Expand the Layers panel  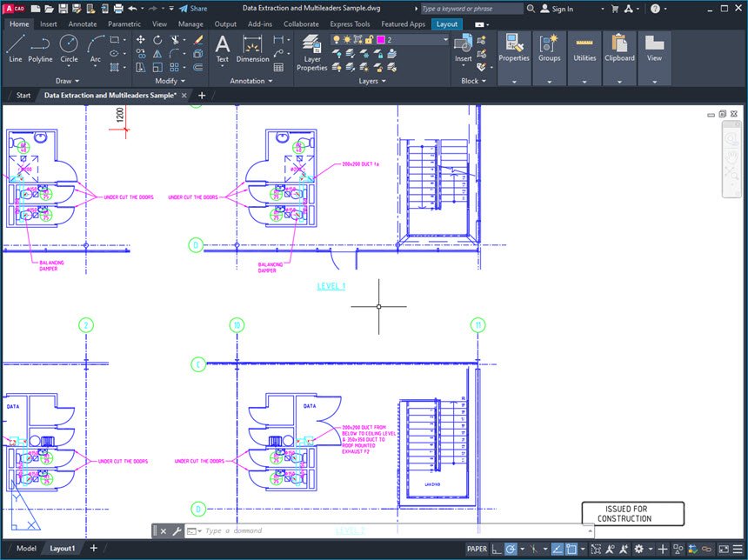[372, 81]
